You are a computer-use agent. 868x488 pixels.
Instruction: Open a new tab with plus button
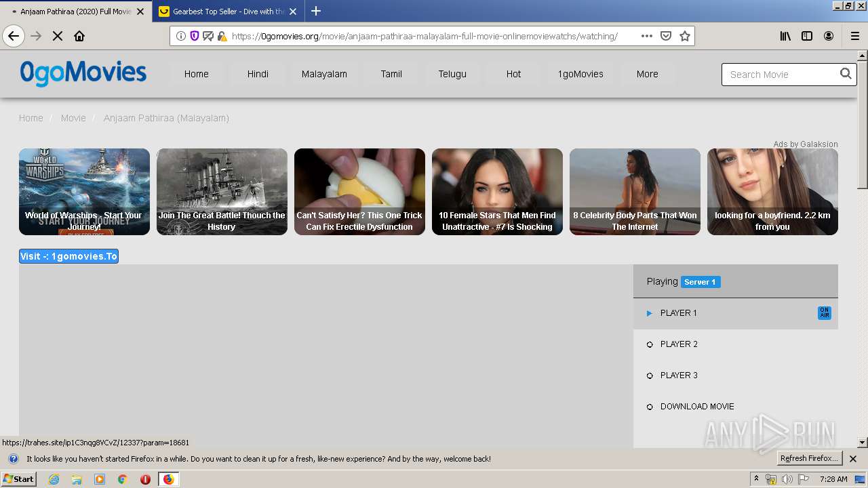click(x=316, y=12)
